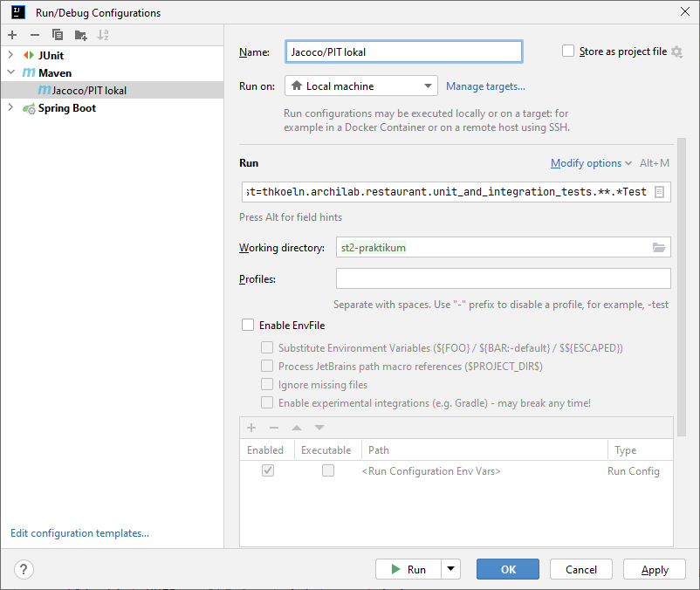Viewport: 700px width, 590px height.
Task: Open help with question mark button
Action: [x=24, y=569]
